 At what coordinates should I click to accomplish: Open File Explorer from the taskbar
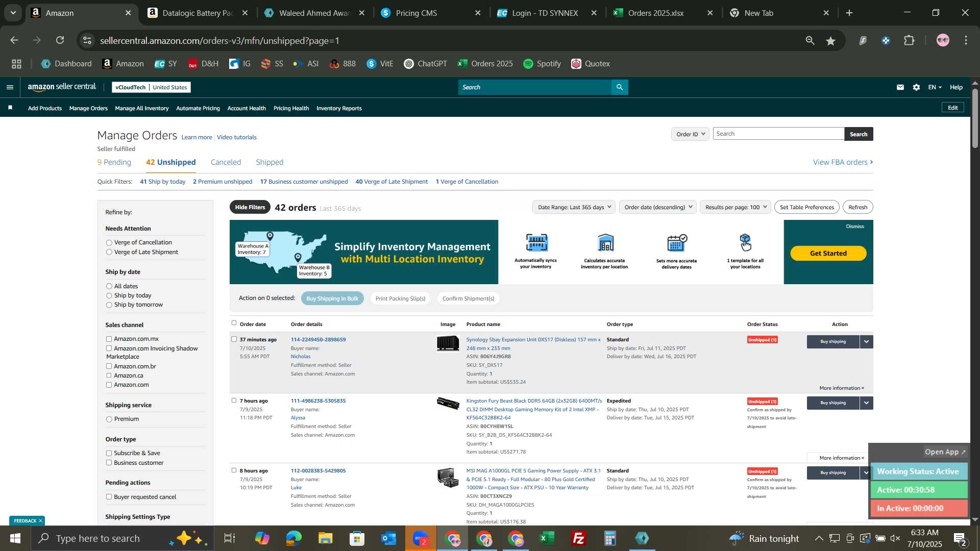click(x=325, y=538)
